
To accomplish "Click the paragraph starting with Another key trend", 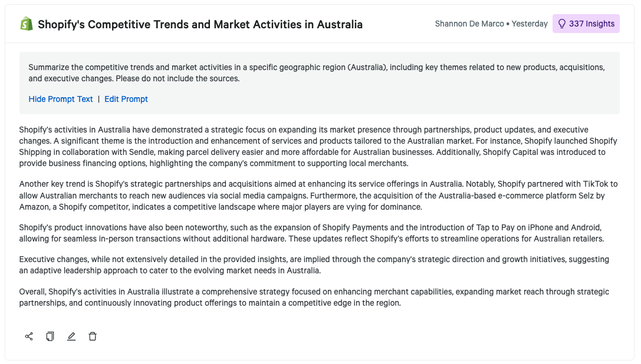I will (x=318, y=196).
